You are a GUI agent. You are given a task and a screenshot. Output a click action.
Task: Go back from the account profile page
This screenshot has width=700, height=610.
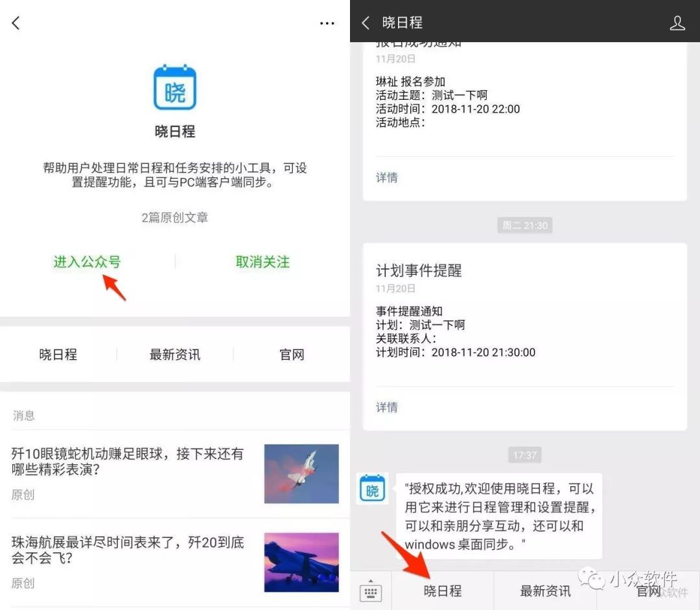point(16,23)
